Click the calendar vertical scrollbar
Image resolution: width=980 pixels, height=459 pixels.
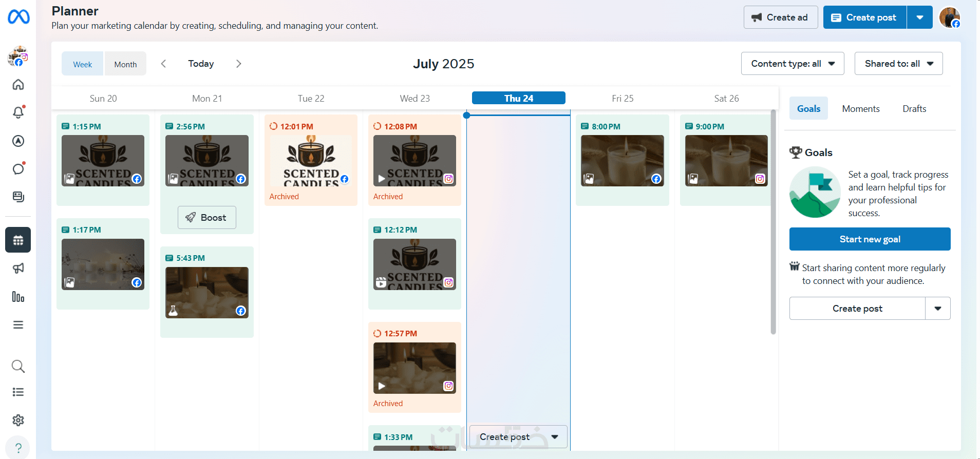(x=773, y=222)
